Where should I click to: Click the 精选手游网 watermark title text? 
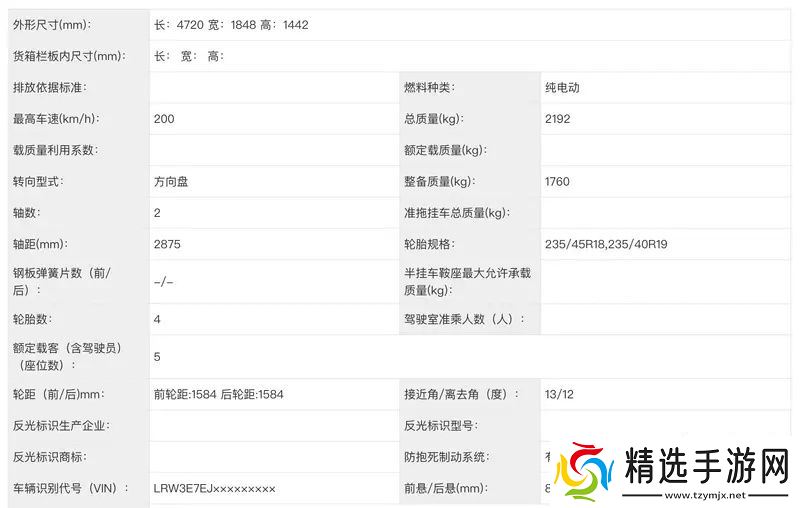tap(706, 465)
